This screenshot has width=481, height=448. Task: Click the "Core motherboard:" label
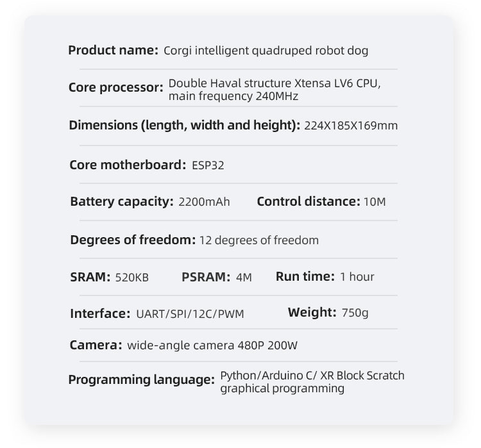tap(128, 165)
